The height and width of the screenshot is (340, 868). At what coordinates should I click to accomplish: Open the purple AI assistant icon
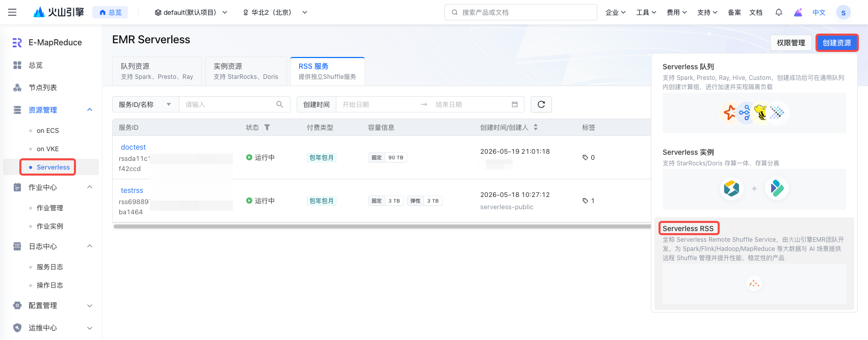click(x=798, y=12)
